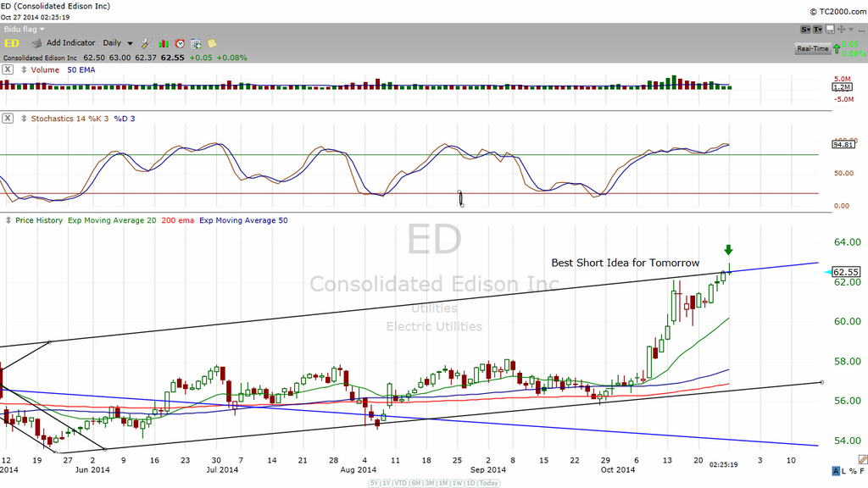Click the Real-Time button

point(813,48)
